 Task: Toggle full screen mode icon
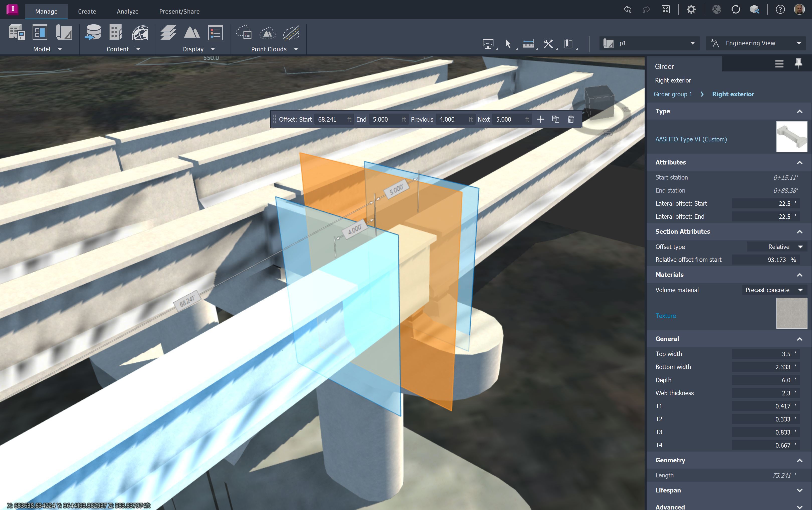pyautogui.click(x=665, y=10)
